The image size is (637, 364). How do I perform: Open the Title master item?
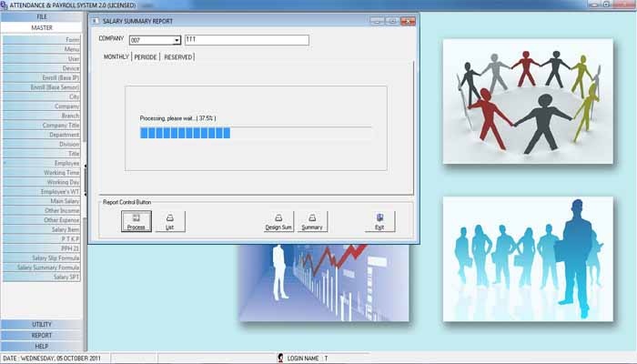[42, 154]
